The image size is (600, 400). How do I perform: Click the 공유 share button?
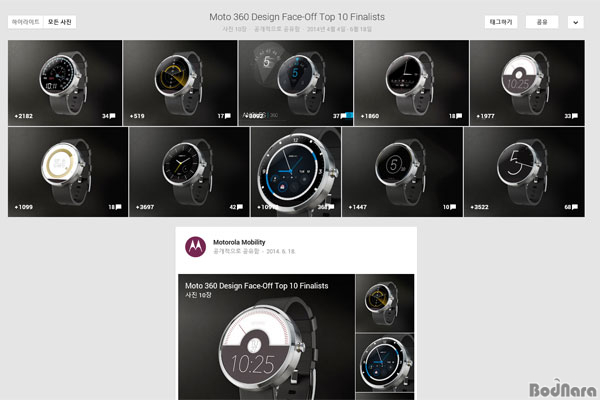click(542, 22)
